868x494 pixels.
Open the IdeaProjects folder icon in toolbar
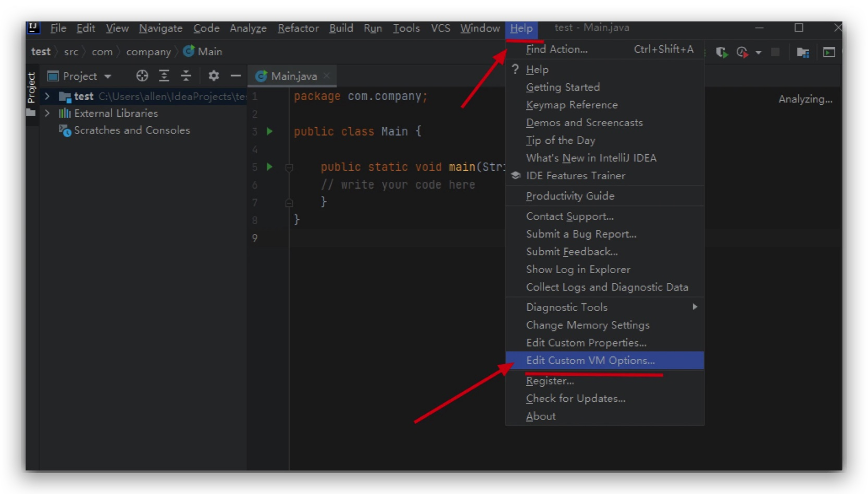803,52
